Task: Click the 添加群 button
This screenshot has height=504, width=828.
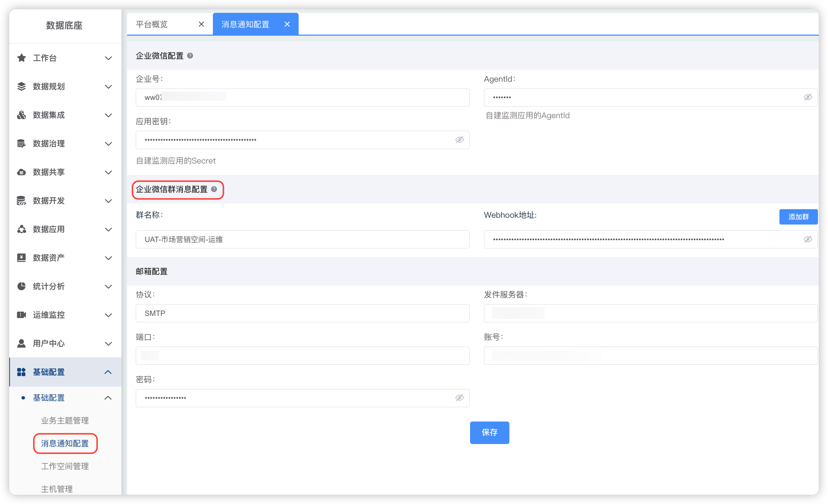Action: coord(798,217)
